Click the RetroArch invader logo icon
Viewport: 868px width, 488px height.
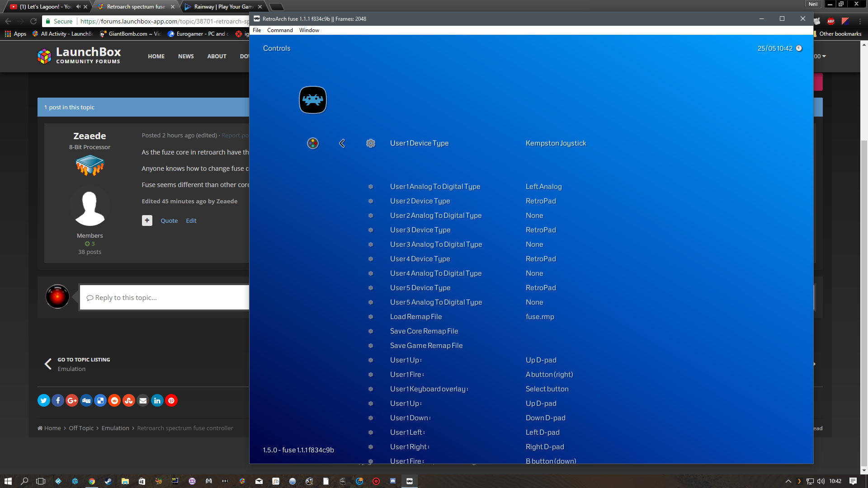[313, 100]
